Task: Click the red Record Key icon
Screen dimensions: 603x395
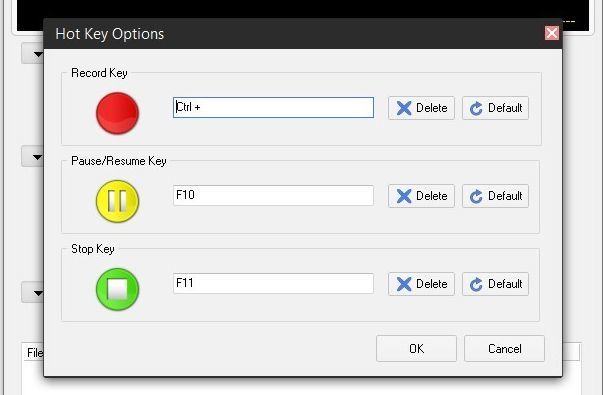Action: 117,113
